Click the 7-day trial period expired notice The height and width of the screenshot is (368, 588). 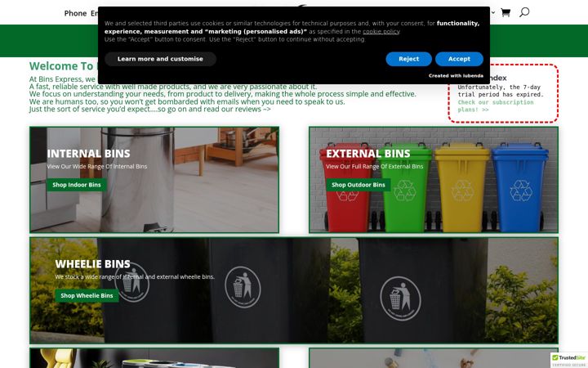501,91
